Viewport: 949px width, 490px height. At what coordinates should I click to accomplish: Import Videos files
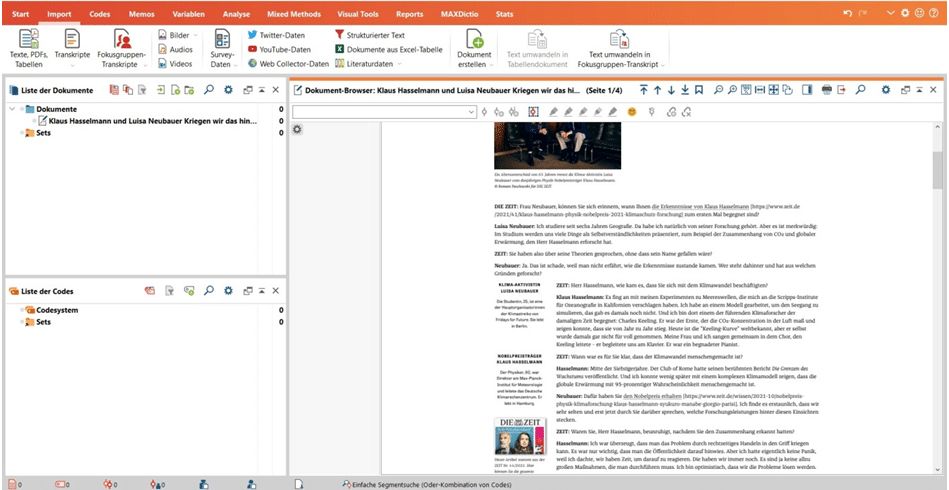(175, 64)
